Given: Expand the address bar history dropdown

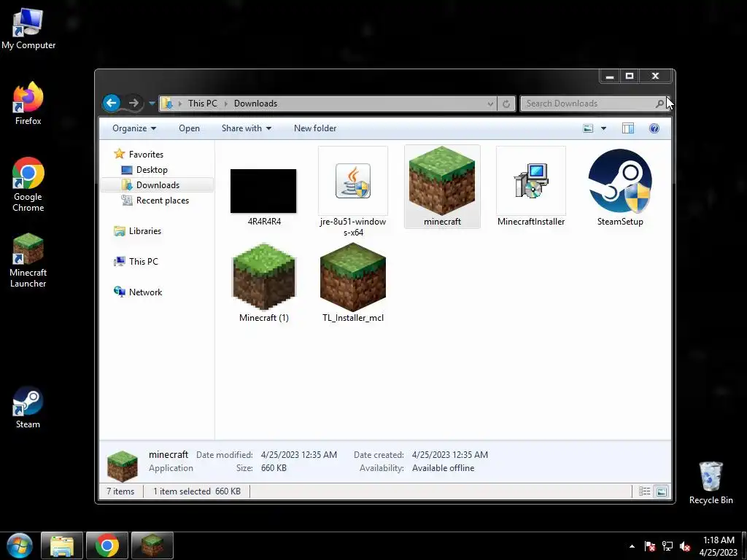Looking at the screenshot, I should click(490, 104).
